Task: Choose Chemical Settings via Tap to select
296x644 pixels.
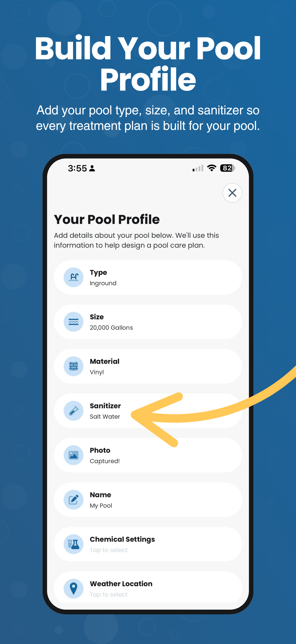Action: point(148,544)
